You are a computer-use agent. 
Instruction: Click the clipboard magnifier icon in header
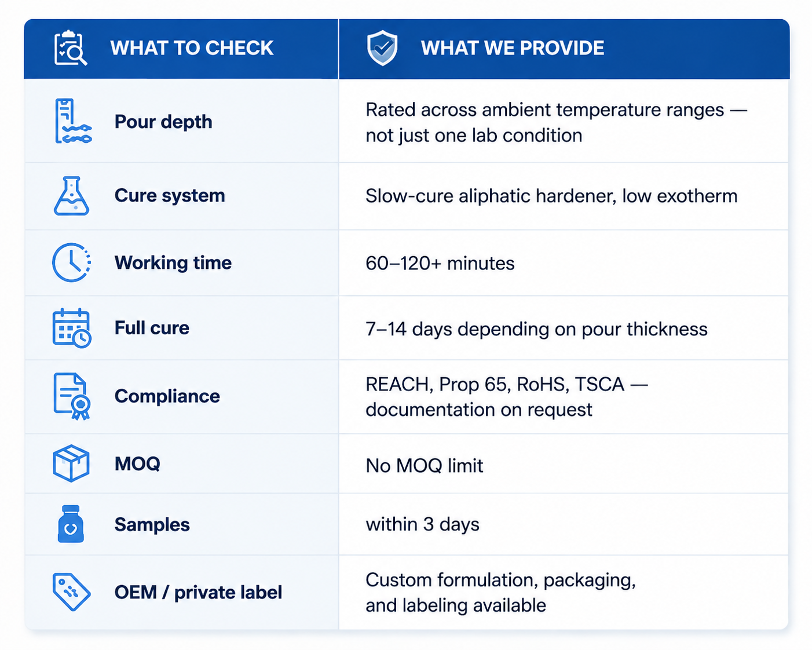coord(71,48)
